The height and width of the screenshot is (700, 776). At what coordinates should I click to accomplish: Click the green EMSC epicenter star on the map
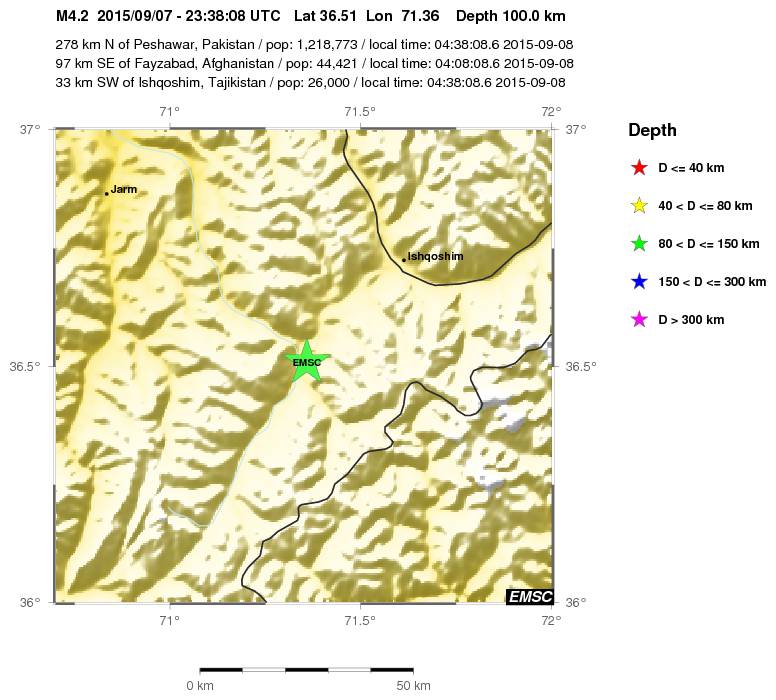[x=307, y=362]
